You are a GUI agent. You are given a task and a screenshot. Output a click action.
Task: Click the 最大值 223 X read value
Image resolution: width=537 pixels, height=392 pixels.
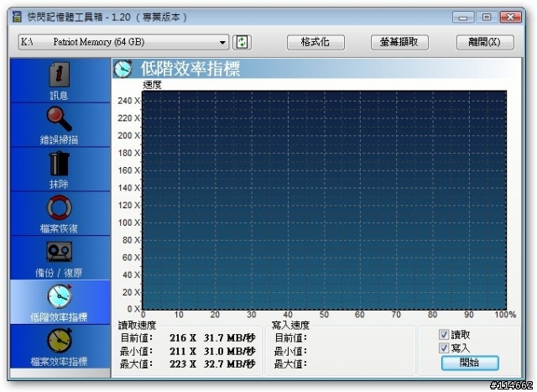[183, 364]
